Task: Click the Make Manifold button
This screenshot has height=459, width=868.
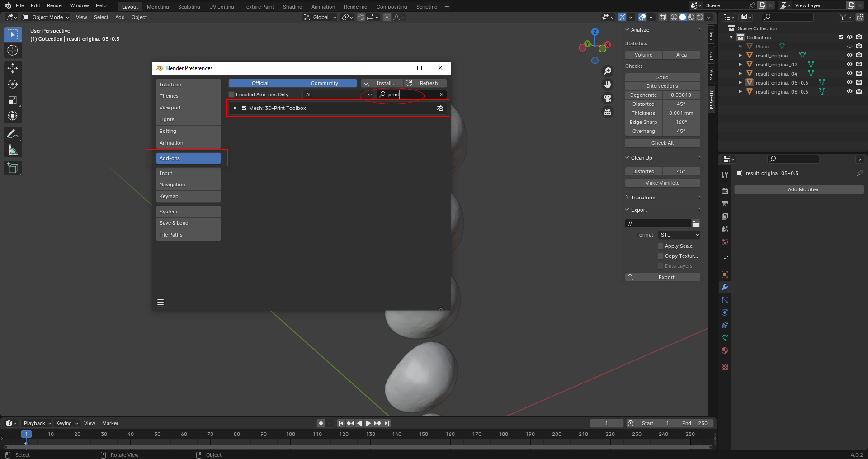Action: pyautogui.click(x=663, y=183)
